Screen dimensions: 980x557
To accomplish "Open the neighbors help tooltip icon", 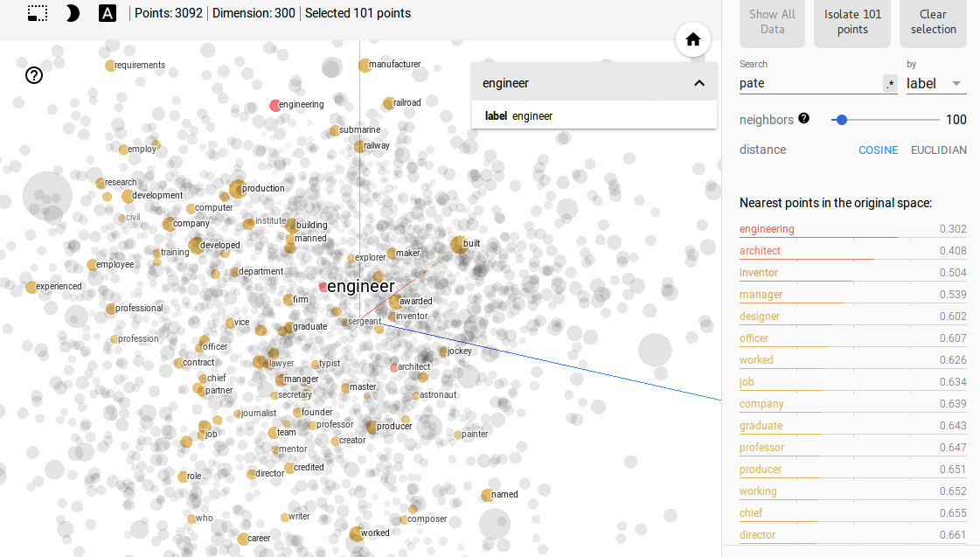I will click(803, 118).
